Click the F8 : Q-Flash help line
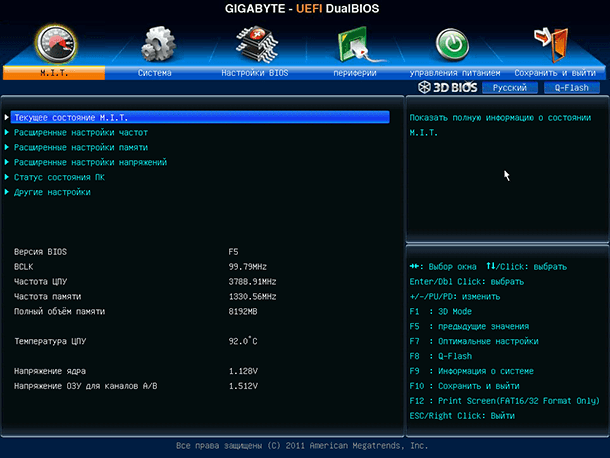The height and width of the screenshot is (458, 610). pos(440,356)
